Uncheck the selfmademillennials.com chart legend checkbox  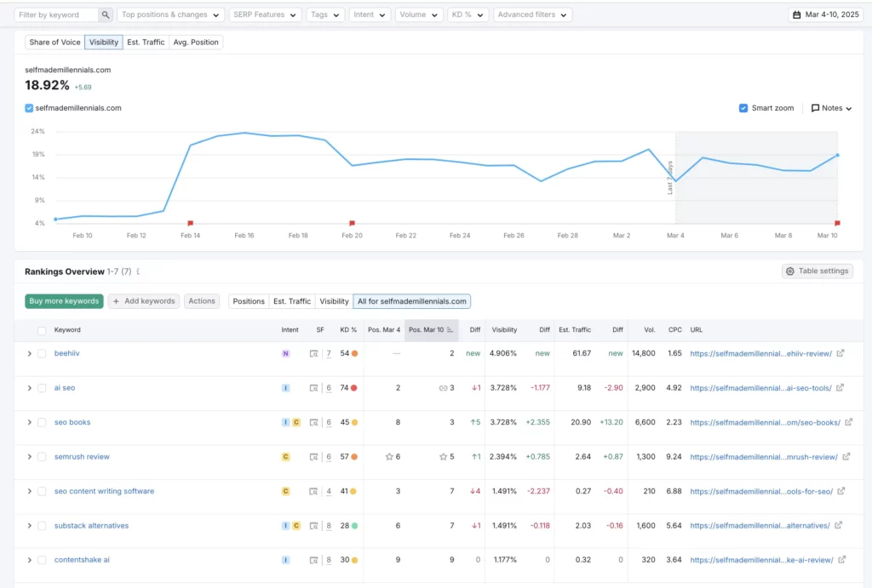coord(28,108)
